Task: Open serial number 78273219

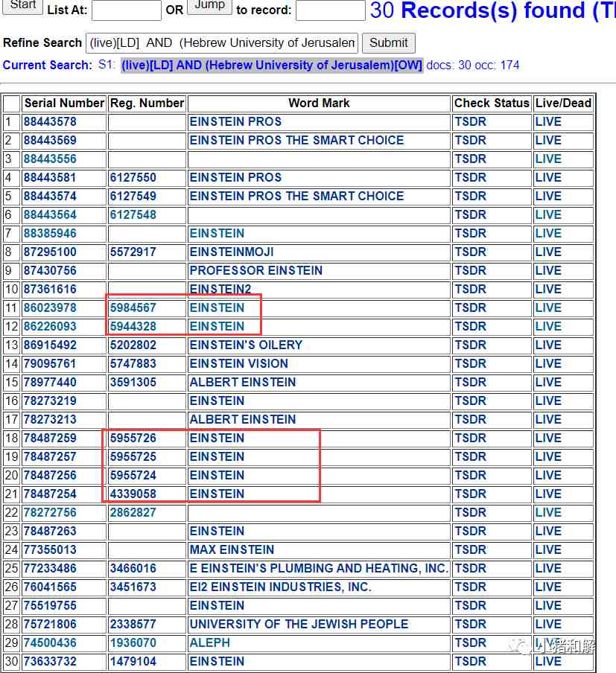Action: [x=50, y=401]
